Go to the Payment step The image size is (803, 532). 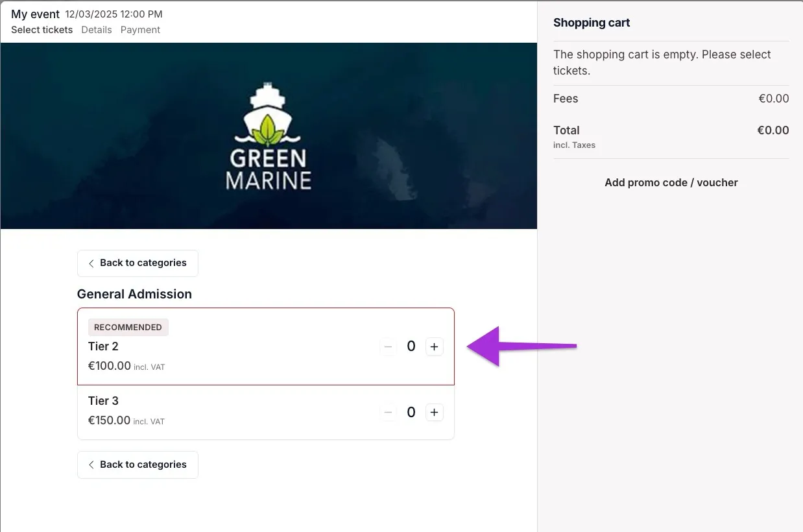(140, 30)
